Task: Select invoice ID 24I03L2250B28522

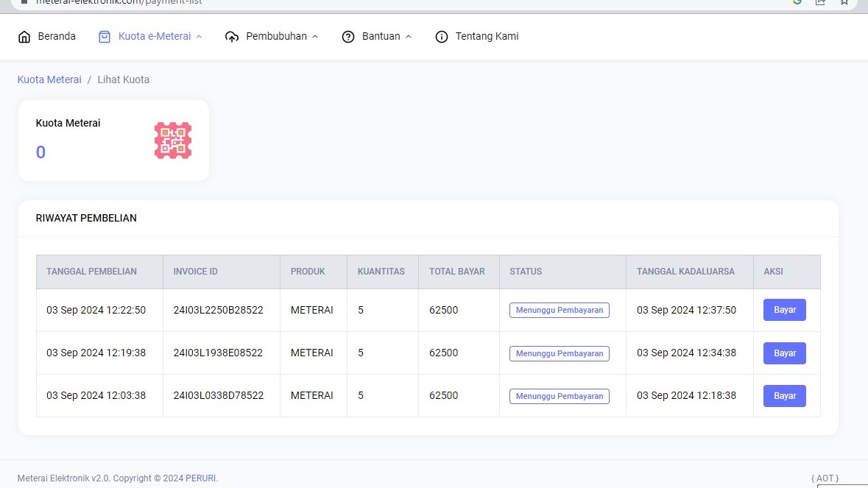Action: [218, 311]
